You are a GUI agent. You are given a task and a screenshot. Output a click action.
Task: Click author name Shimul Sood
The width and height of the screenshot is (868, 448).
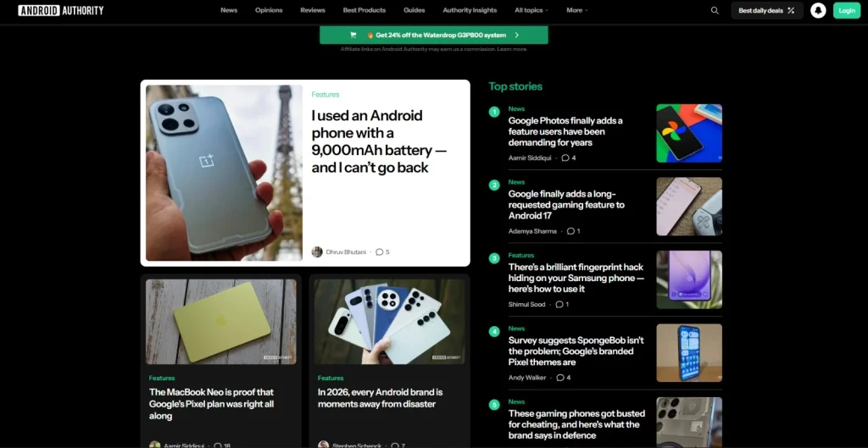(526, 305)
